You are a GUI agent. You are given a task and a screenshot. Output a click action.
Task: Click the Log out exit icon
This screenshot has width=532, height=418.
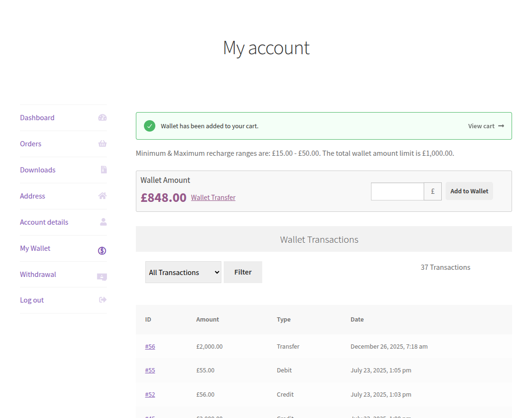pyautogui.click(x=103, y=300)
